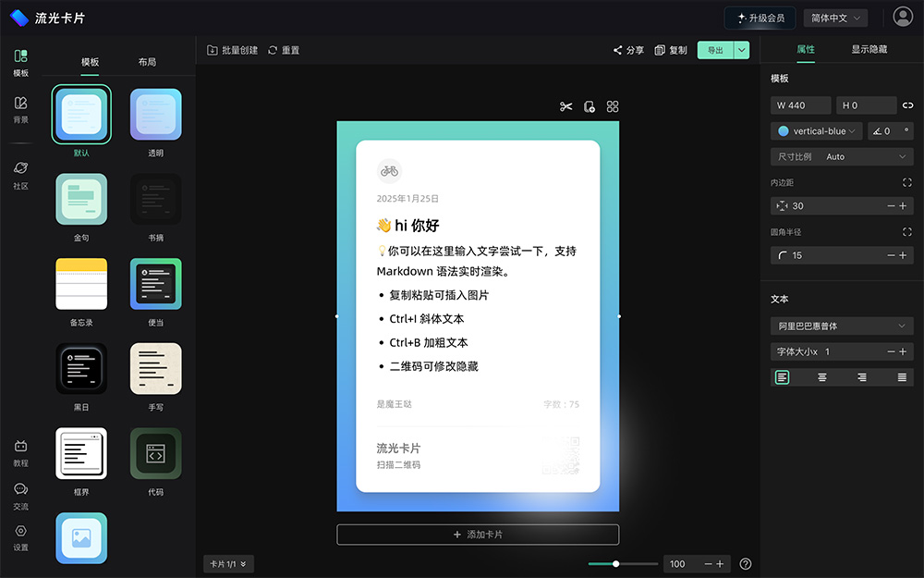Click the 添加卡片 add card button

tap(478, 535)
